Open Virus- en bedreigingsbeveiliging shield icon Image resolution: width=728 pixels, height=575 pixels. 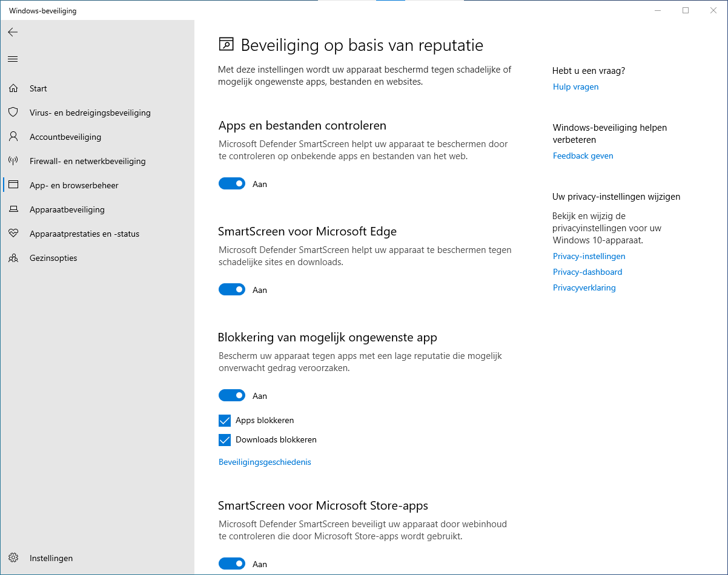pos(13,113)
